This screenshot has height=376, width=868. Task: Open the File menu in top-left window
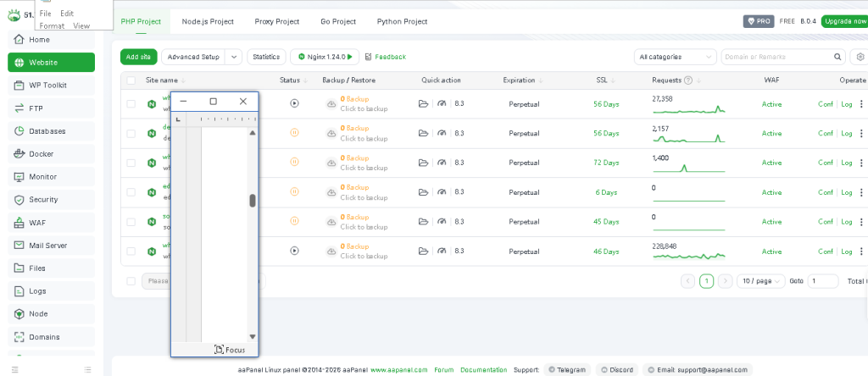pyautogui.click(x=46, y=14)
